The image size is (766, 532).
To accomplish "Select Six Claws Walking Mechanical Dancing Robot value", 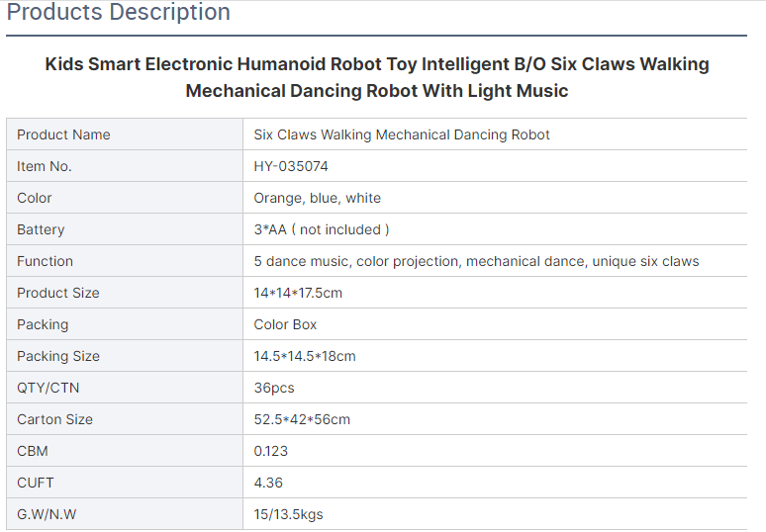I will click(402, 134).
